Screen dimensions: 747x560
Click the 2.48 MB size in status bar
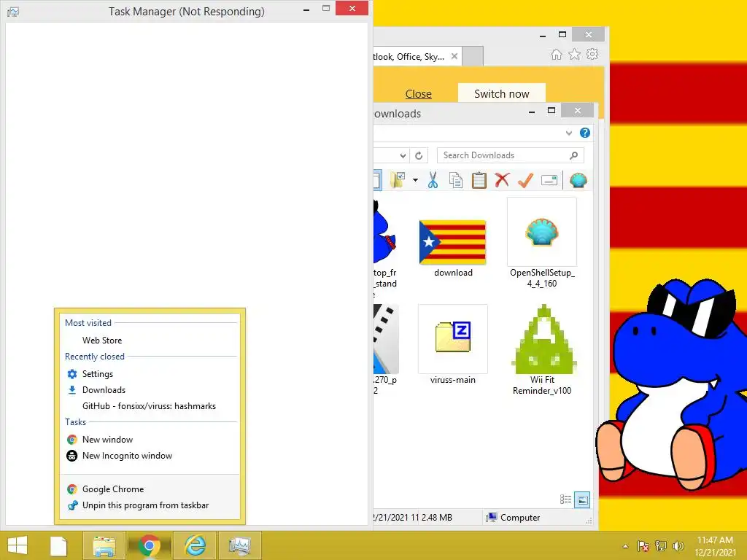tap(437, 518)
